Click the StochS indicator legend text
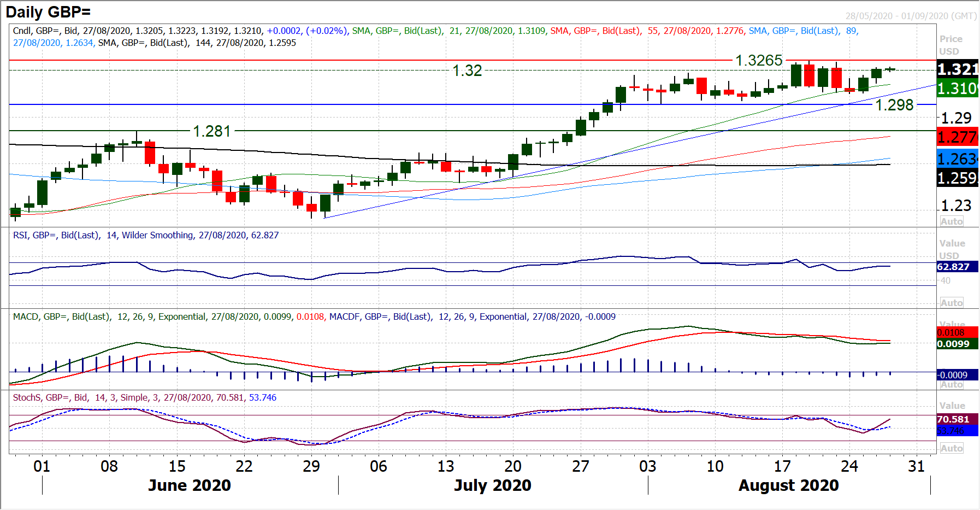 click(145, 397)
